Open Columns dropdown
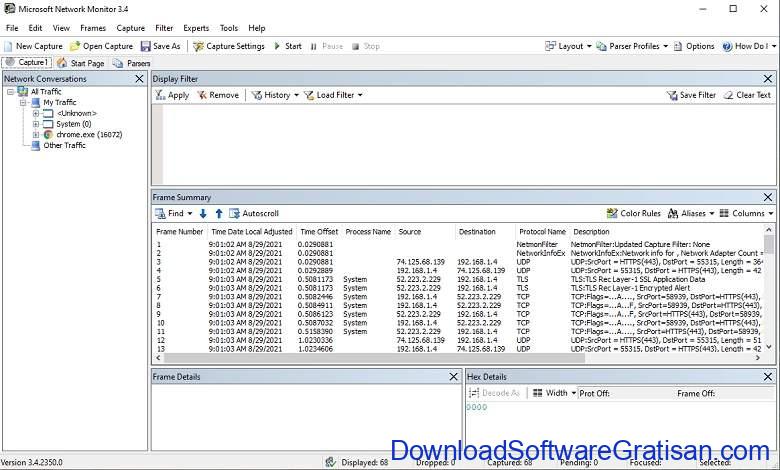 pyautogui.click(x=746, y=213)
